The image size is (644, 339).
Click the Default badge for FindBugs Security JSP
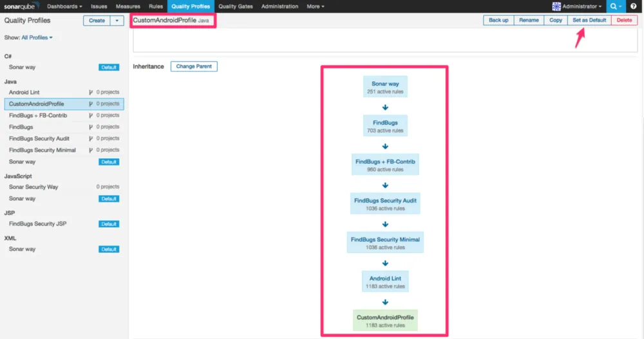pyautogui.click(x=109, y=224)
